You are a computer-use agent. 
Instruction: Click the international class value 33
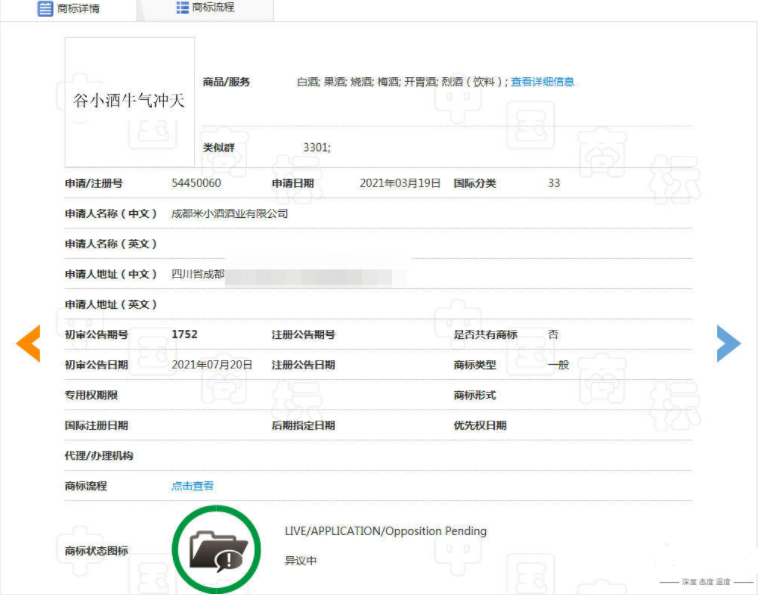554,183
